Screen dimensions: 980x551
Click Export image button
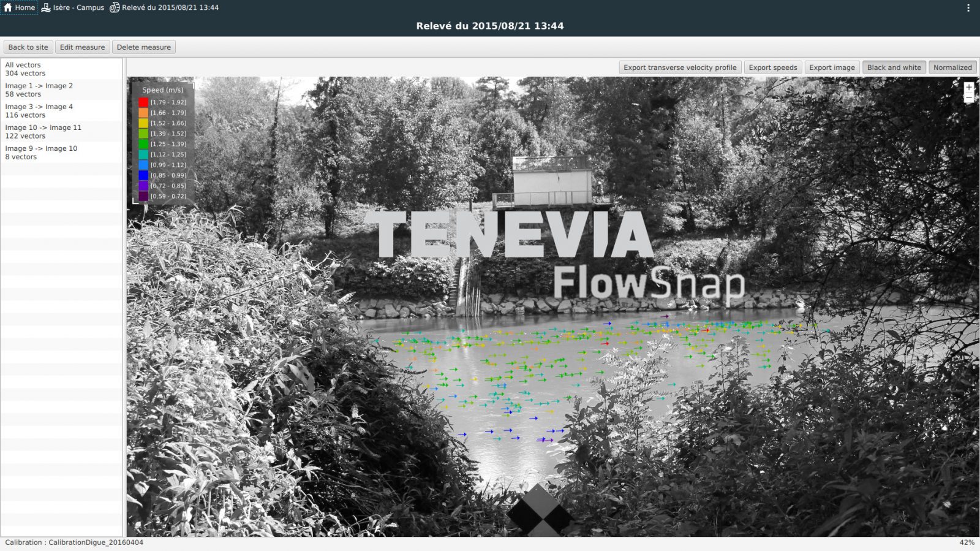[832, 67]
